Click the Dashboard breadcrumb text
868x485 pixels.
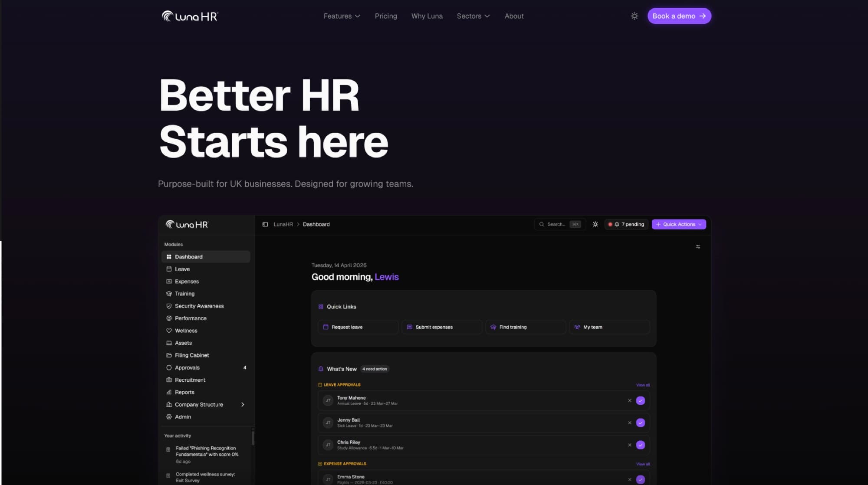click(x=316, y=224)
